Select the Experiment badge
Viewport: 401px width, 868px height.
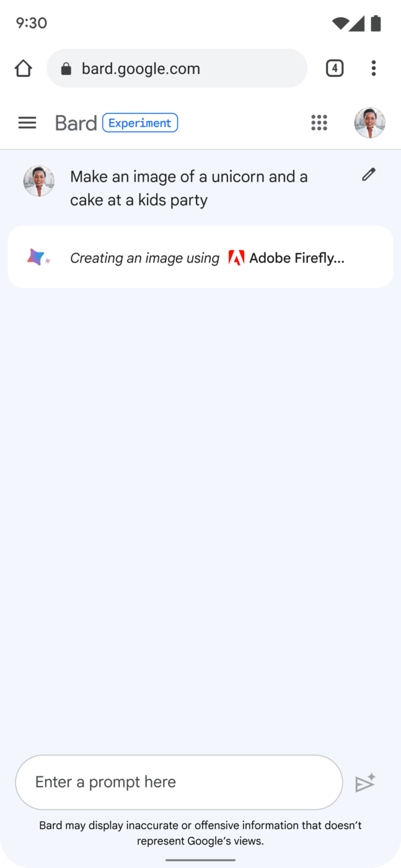click(x=140, y=123)
